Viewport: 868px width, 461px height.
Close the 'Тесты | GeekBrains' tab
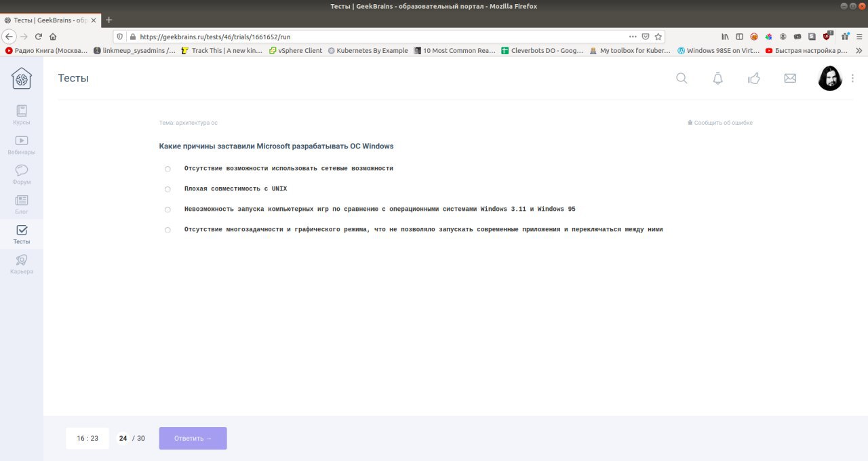point(94,20)
